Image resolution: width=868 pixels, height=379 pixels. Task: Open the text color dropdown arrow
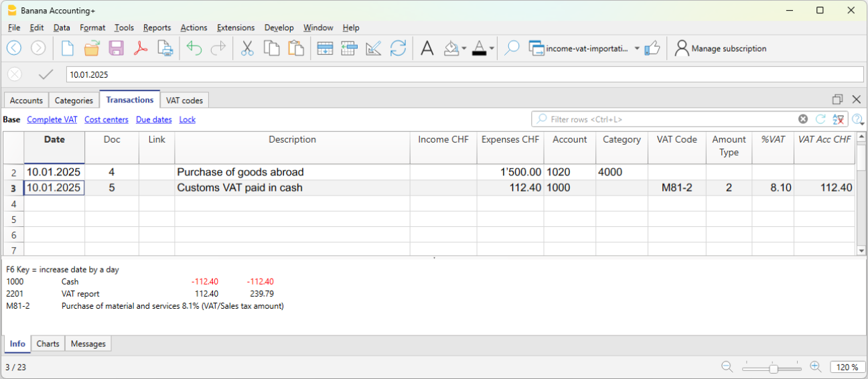tap(492, 49)
